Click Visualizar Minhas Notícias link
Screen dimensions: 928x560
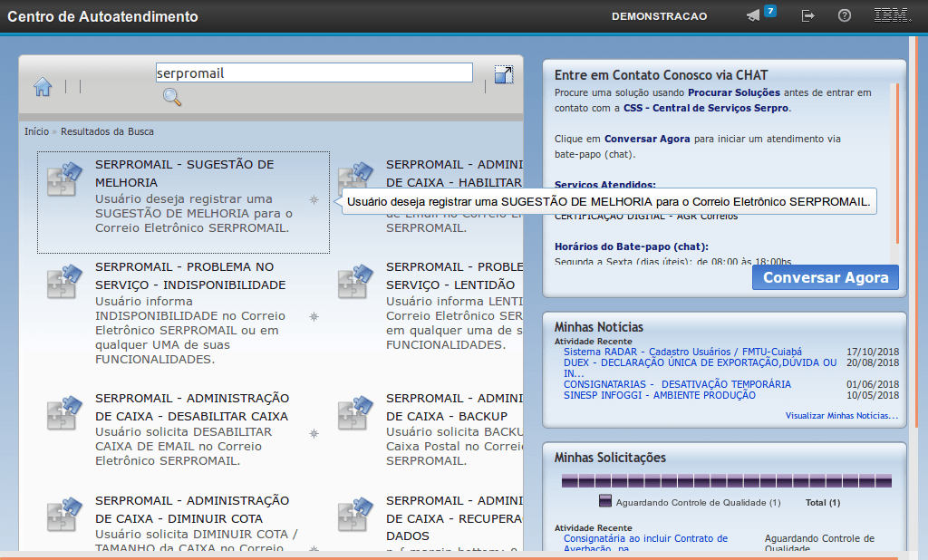(x=842, y=416)
